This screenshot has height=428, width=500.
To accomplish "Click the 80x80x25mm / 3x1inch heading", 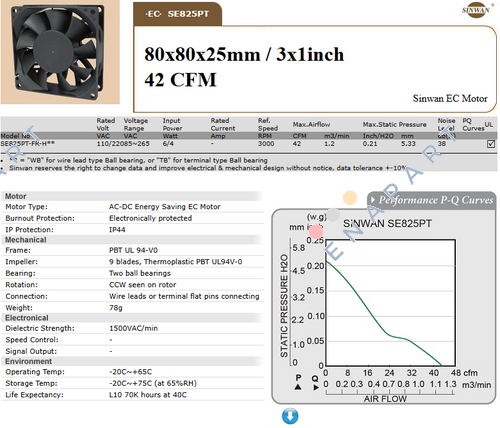I will 244,54.
